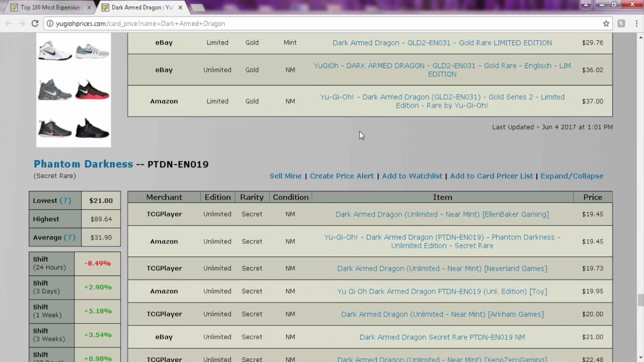Click the Rarity column header
Image resolution: width=644 pixels, height=362 pixels.
pos(252,197)
